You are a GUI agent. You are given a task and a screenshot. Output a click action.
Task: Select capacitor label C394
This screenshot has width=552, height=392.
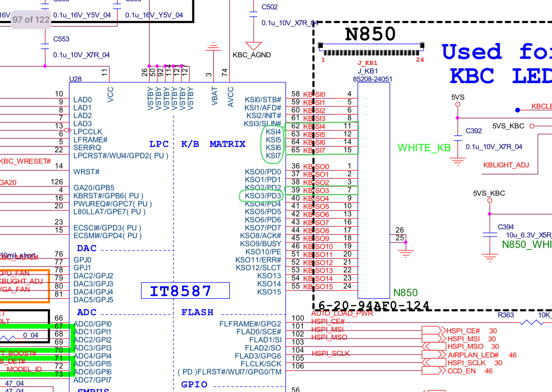(506, 227)
